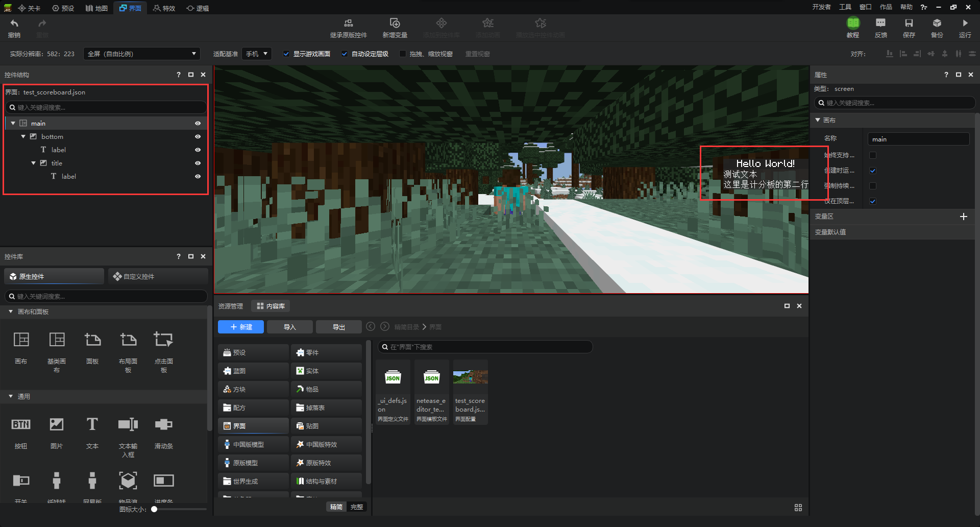
Task: Click the 反馈 feedback icon
Action: point(880,23)
